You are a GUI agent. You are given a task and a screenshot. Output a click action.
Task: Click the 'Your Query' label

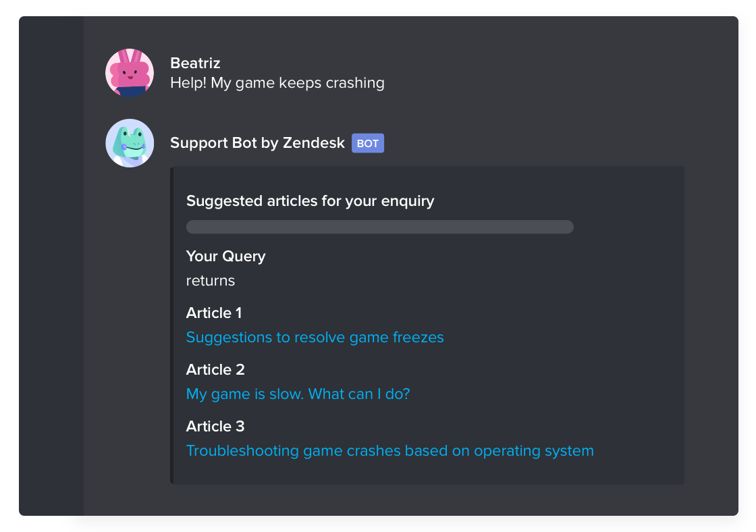tap(225, 256)
